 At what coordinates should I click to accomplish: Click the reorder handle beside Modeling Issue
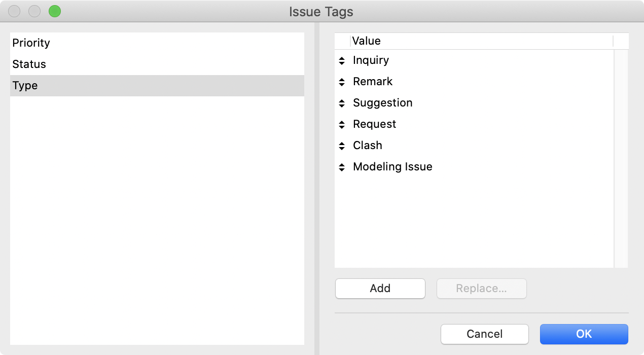click(x=342, y=167)
